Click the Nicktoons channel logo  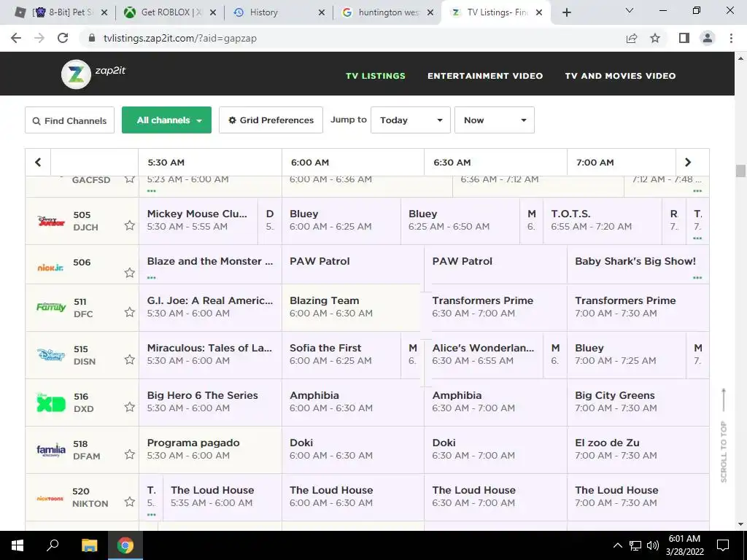pyautogui.click(x=50, y=498)
